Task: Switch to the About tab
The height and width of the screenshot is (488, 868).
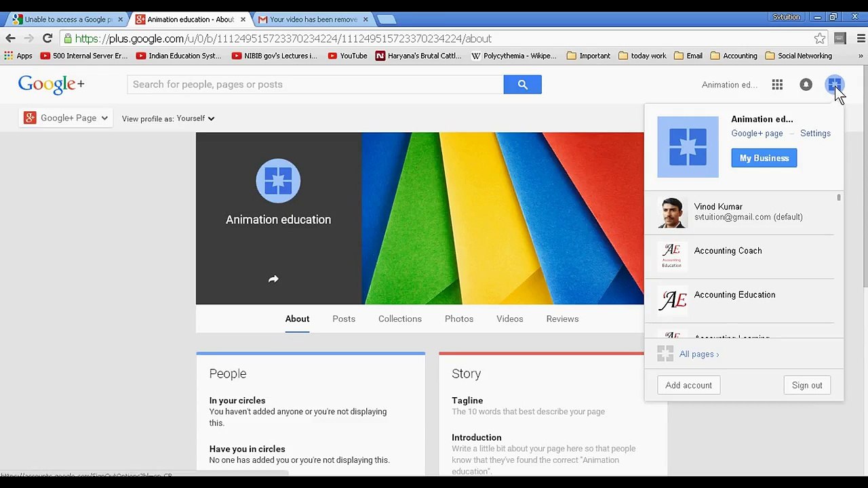Action: pyautogui.click(x=297, y=319)
